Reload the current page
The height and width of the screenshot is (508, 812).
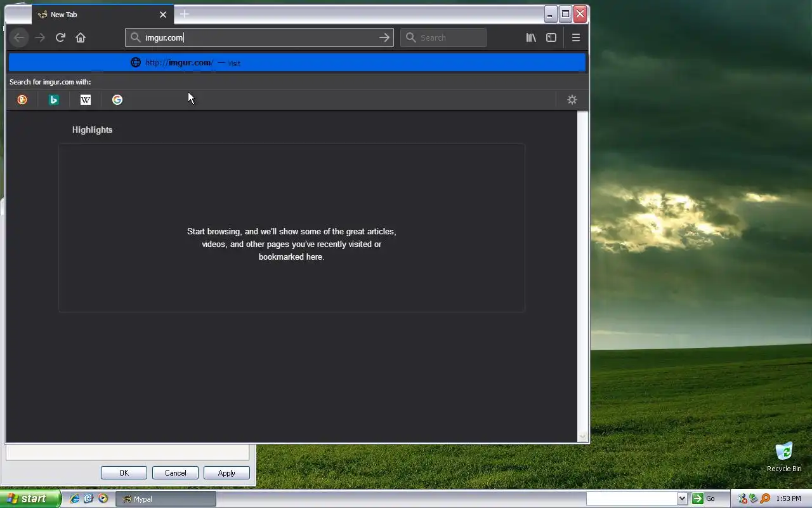click(x=60, y=37)
